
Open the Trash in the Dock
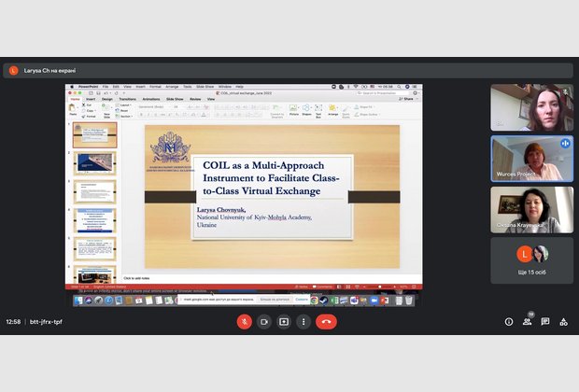(409, 301)
